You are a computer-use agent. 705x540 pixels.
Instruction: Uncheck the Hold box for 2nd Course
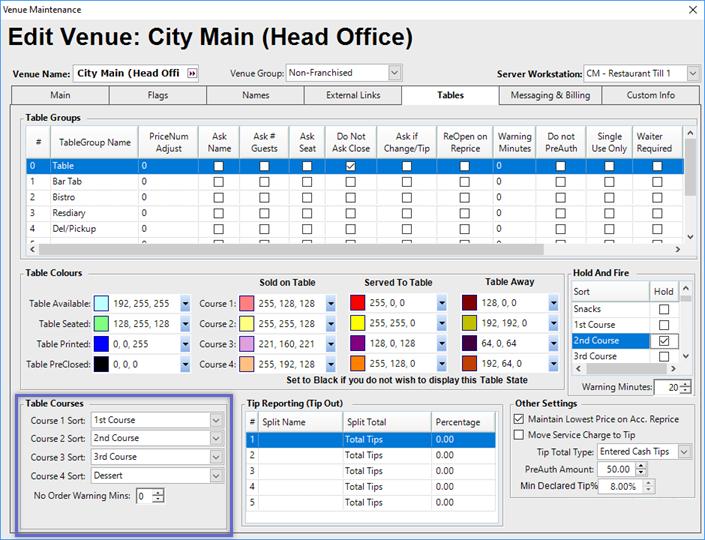tap(662, 341)
